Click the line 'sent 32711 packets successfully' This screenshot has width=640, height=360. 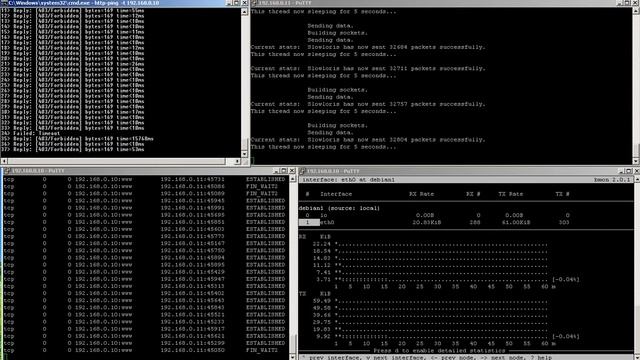coord(368,68)
